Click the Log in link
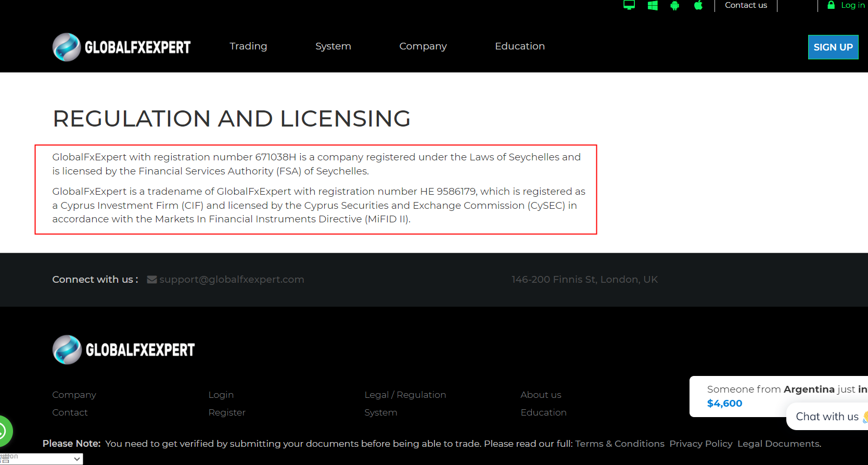The height and width of the screenshot is (465, 868). point(853,5)
